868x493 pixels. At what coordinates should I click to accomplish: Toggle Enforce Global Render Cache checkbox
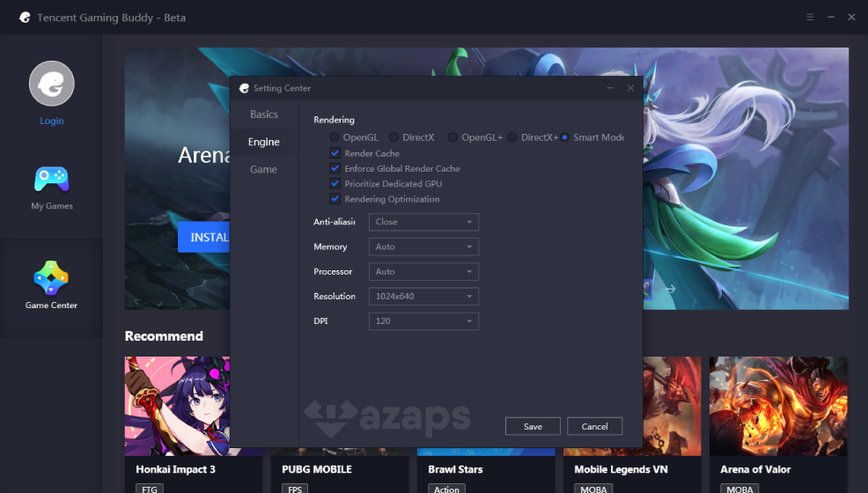[335, 168]
